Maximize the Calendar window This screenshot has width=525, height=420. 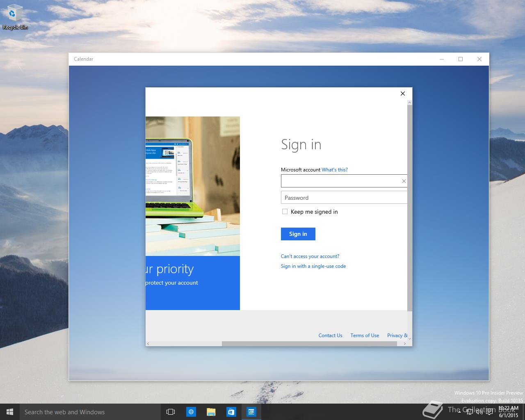tap(461, 59)
